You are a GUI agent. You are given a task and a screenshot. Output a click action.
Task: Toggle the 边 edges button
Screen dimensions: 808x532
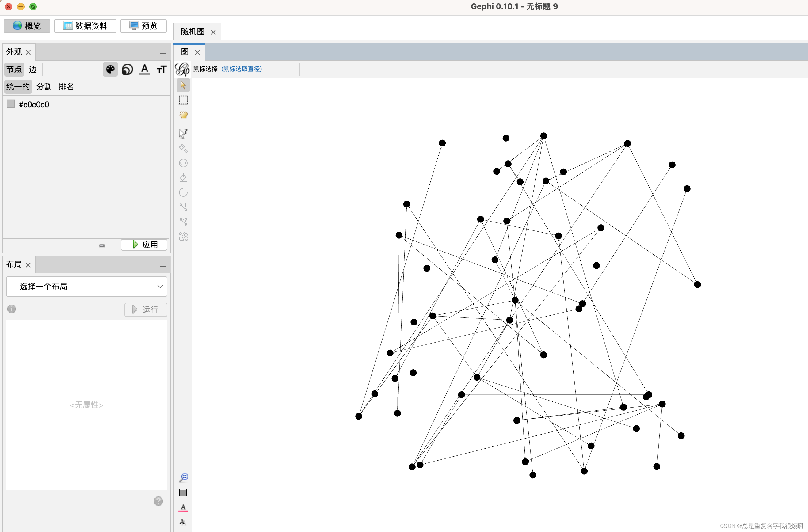tap(32, 70)
